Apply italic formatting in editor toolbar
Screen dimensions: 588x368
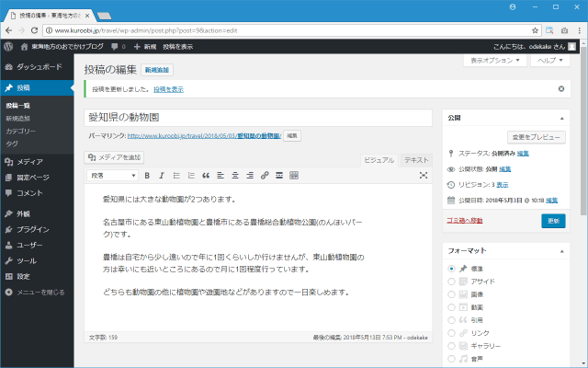point(161,175)
